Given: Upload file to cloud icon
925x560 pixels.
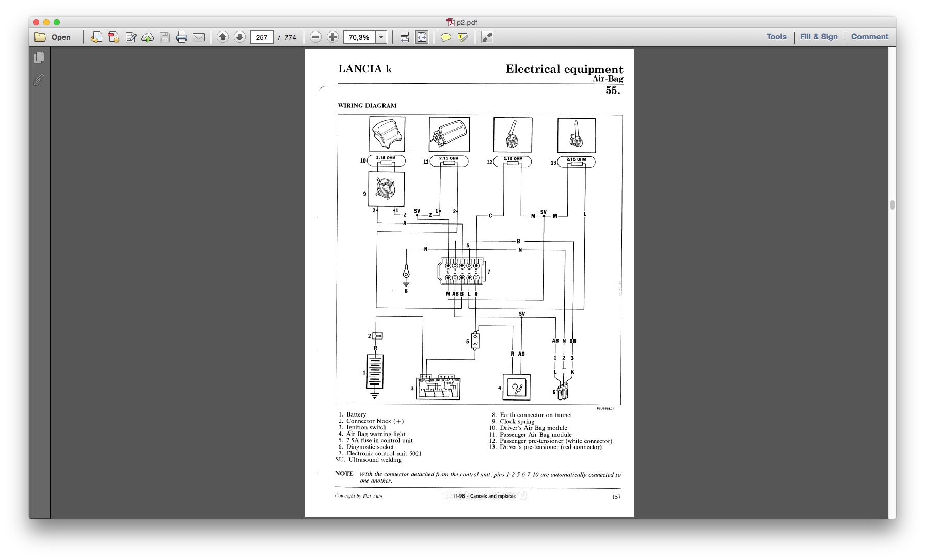Looking at the screenshot, I should pos(148,37).
